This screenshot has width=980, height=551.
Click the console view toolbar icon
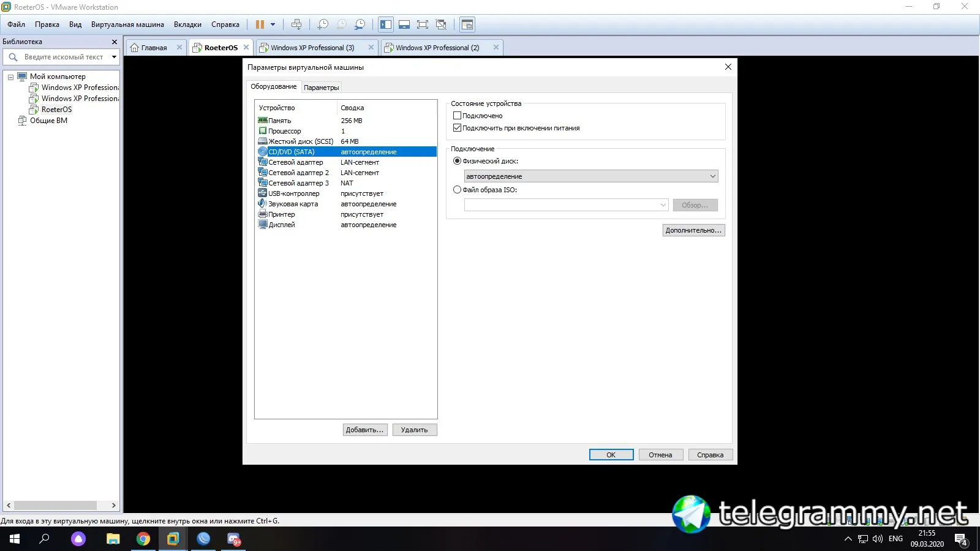coord(467,24)
